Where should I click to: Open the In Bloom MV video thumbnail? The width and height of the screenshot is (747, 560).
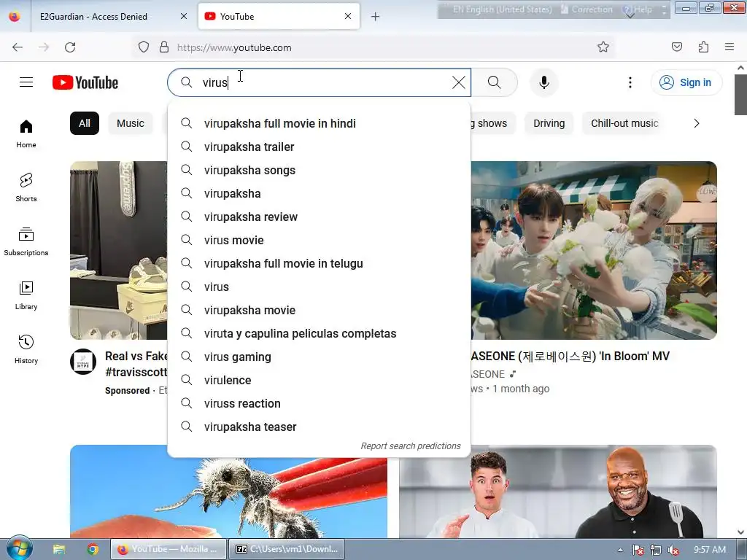[x=594, y=251]
